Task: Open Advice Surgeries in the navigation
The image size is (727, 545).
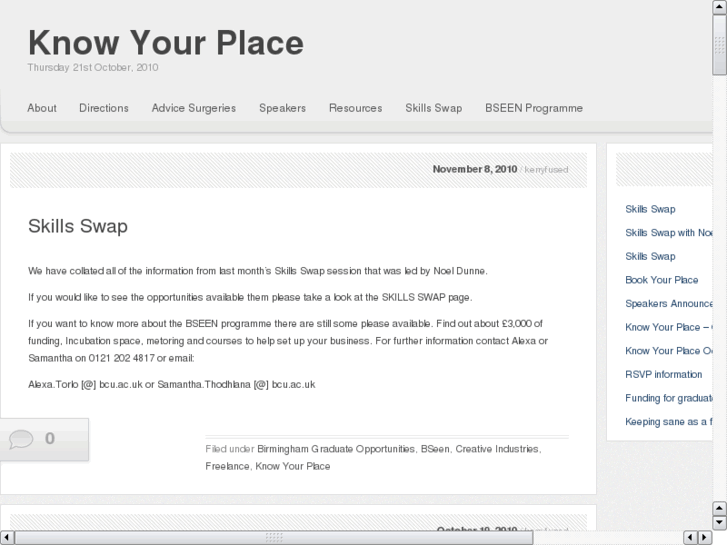Action: (194, 108)
